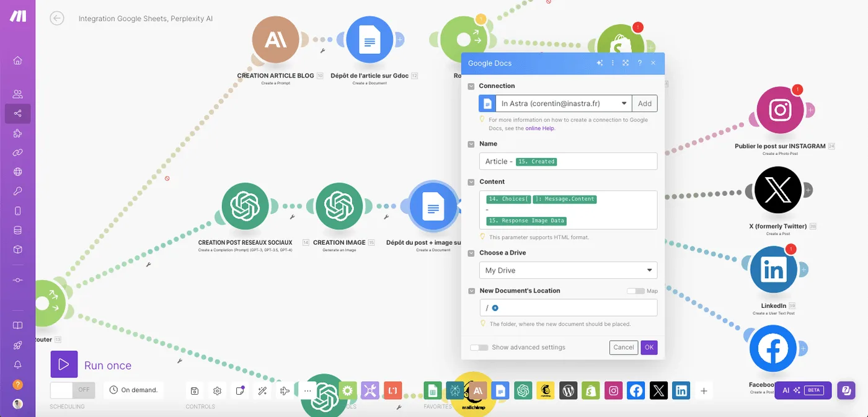Open the orange Help question icon in sidebar

click(17, 384)
